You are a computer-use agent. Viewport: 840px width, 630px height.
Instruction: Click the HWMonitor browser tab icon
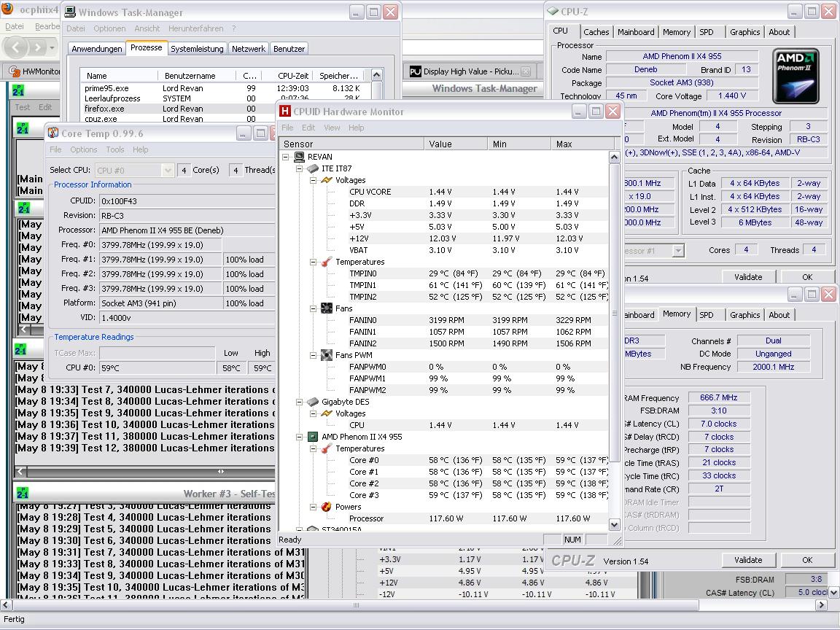pyautogui.click(x=15, y=71)
